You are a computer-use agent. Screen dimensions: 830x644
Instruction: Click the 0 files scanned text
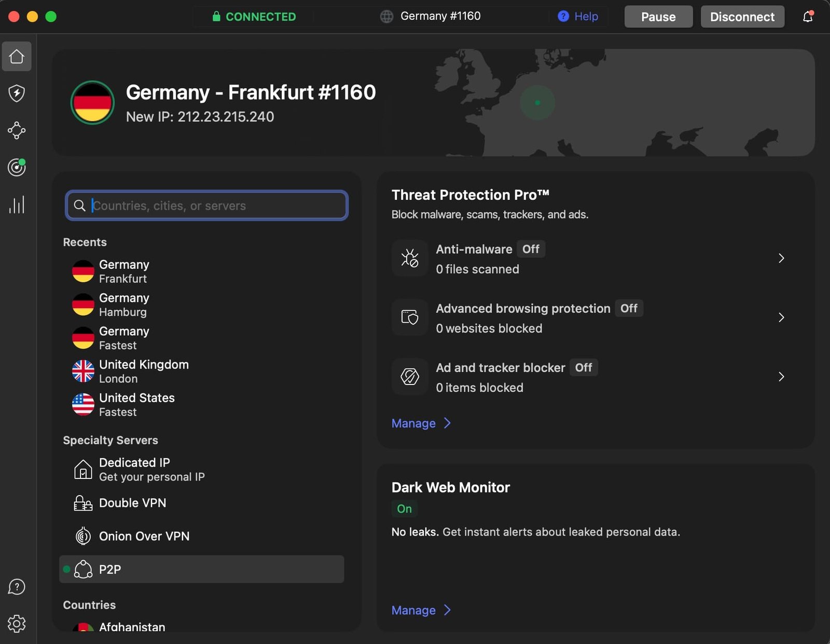[x=477, y=269]
